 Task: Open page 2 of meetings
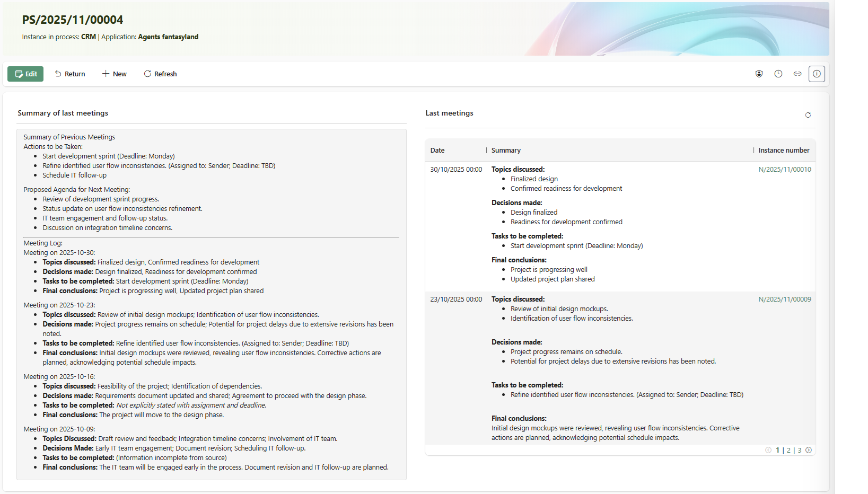coord(788,450)
